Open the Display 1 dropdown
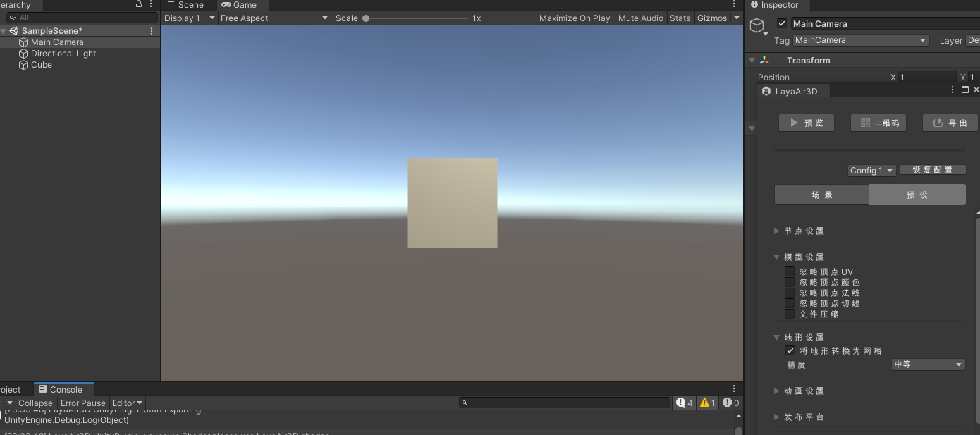 189,18
